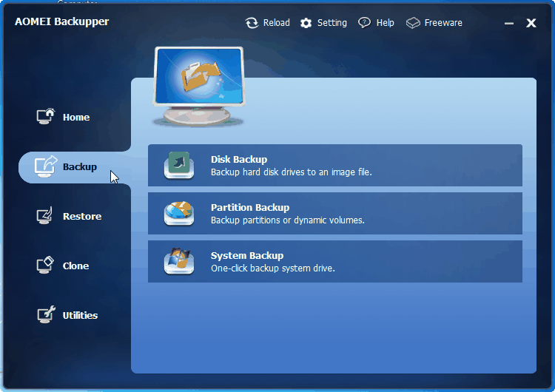
Task: Click the Clone sidebar icon
Action: [x=45, y=265]
